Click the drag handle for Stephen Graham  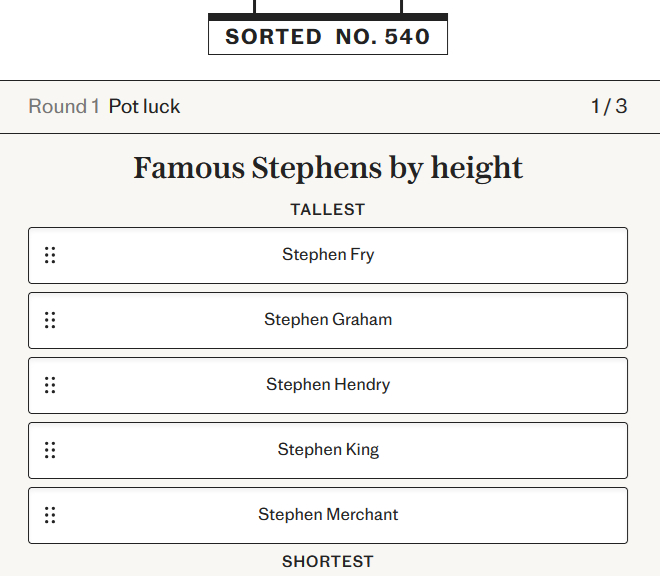(x=50, y=320)
